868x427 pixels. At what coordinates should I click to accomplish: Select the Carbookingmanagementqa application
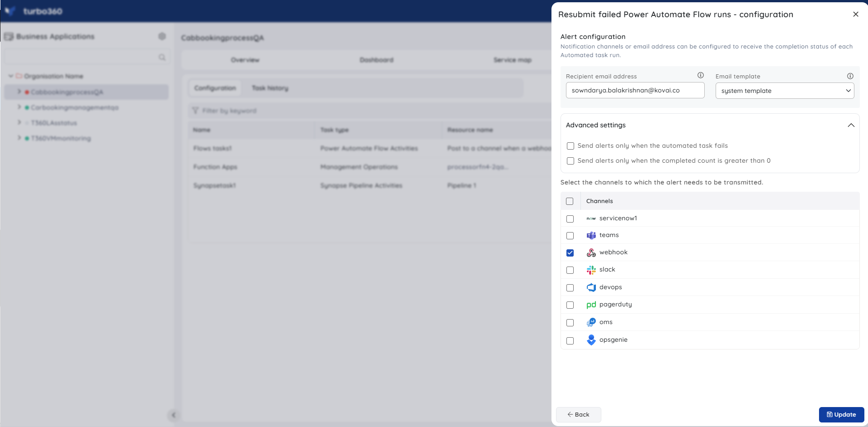pyautogui.click(x=75, y=107)
